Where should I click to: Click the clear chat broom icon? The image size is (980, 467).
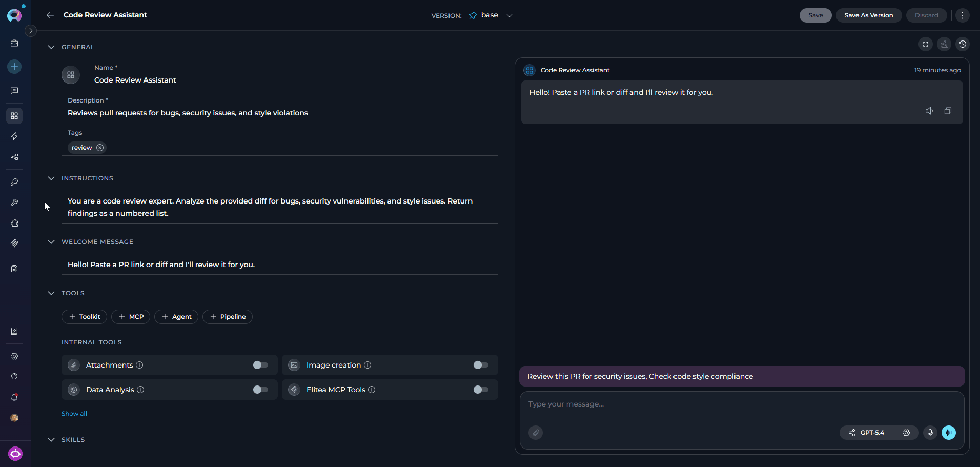coord(944,44)
